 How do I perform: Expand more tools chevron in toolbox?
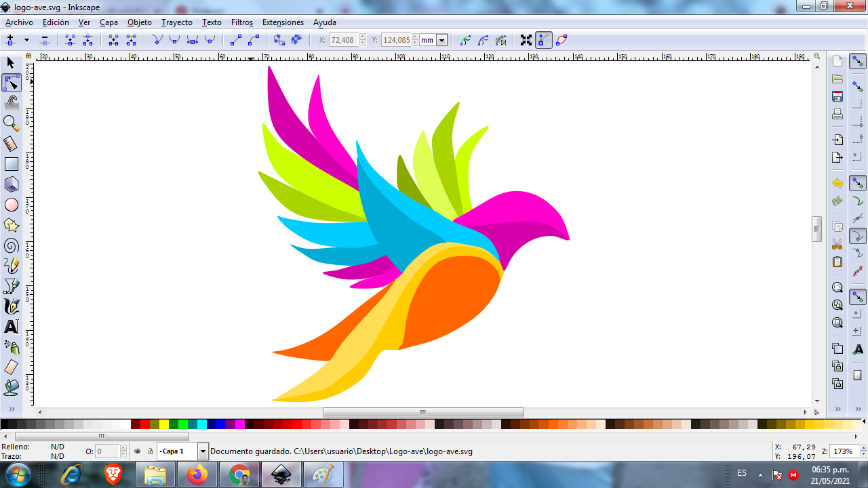[11, 409]
